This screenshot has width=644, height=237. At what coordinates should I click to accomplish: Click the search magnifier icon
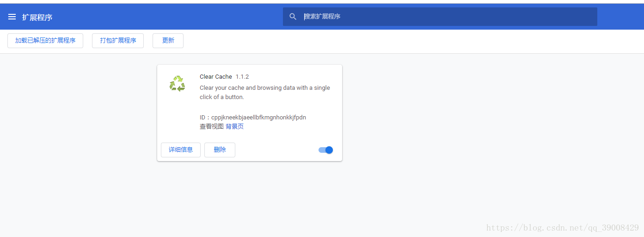[293, 17]
